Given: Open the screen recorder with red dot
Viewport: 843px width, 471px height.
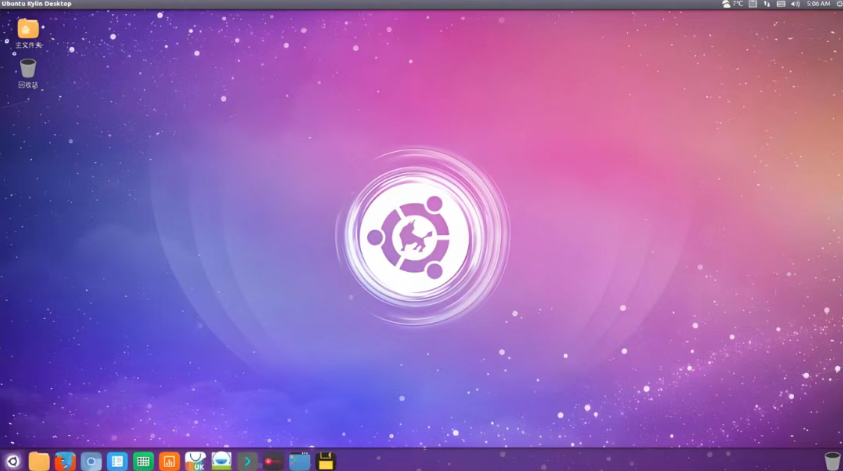Looking at the screenshot, I should click(x=273, y=461).
